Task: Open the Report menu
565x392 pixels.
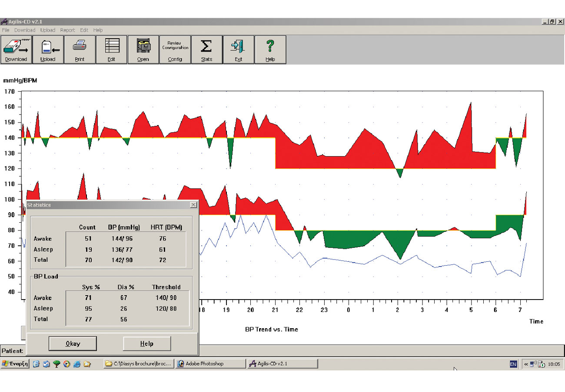Action: pos(67,30)
